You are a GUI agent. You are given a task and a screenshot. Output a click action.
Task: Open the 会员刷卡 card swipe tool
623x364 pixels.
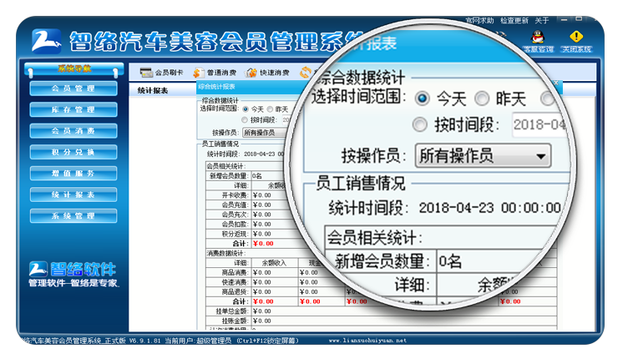click(x=161, y=73)
